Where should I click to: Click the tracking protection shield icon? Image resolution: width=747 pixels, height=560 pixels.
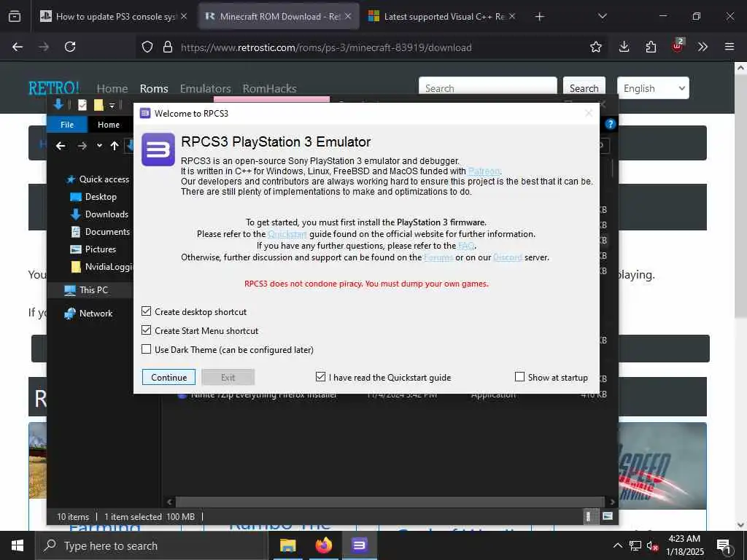[x=147, y=47]
